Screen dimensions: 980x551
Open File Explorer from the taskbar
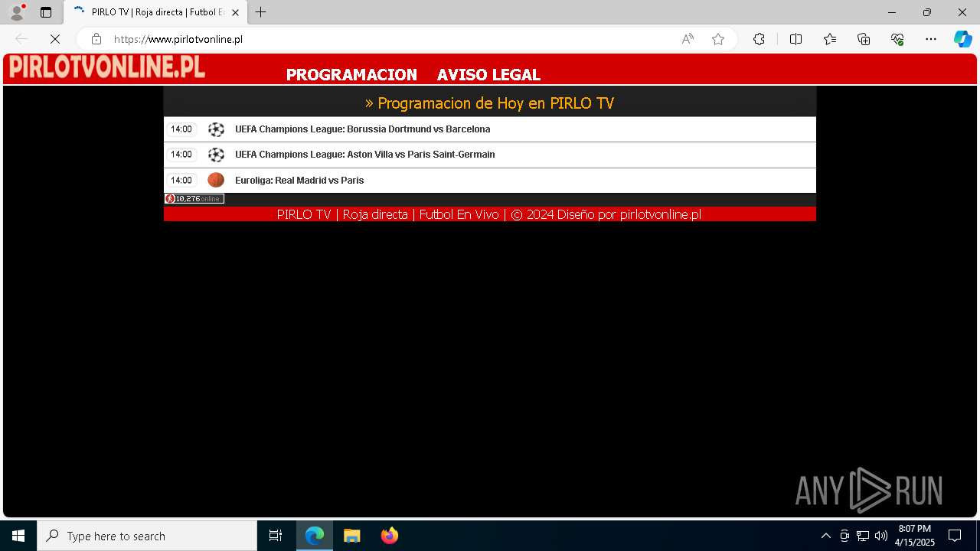(x=352, y=536)
